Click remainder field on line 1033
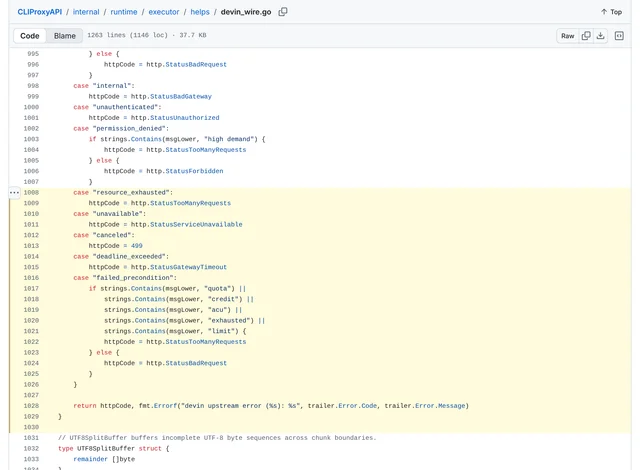Screen dimensions: 640x470 pyautogui.click(x=91, y=459)
